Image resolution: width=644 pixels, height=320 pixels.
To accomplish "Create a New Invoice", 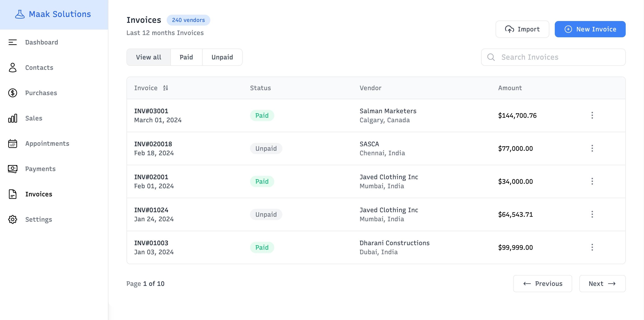I will pyautogui.click(x=590, y=29).
